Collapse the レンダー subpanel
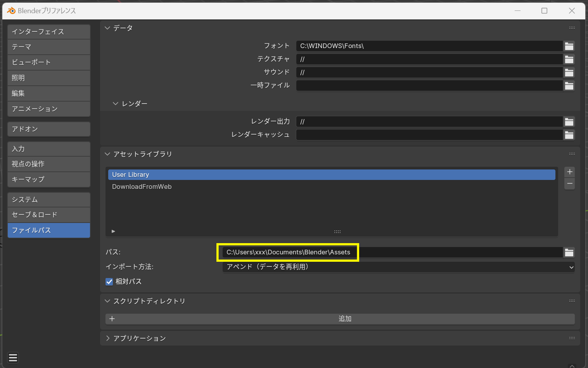 pos(115,104)
